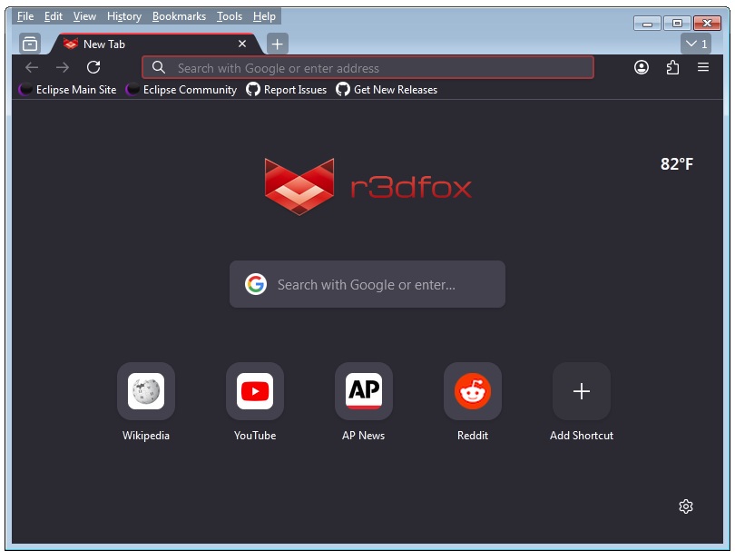Open the YouTube shortcut tile
The height and width of the screenshot is (560, 735).
pos(255,391)
